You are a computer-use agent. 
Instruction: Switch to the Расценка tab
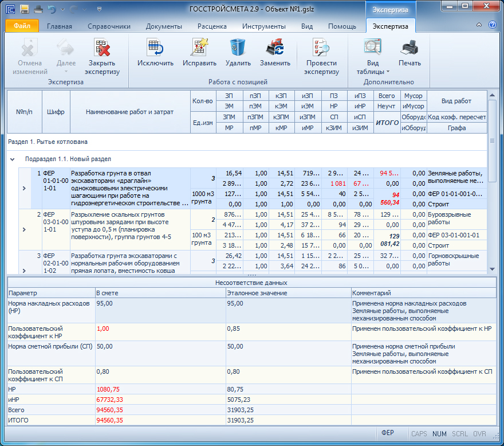click(212, 26)
